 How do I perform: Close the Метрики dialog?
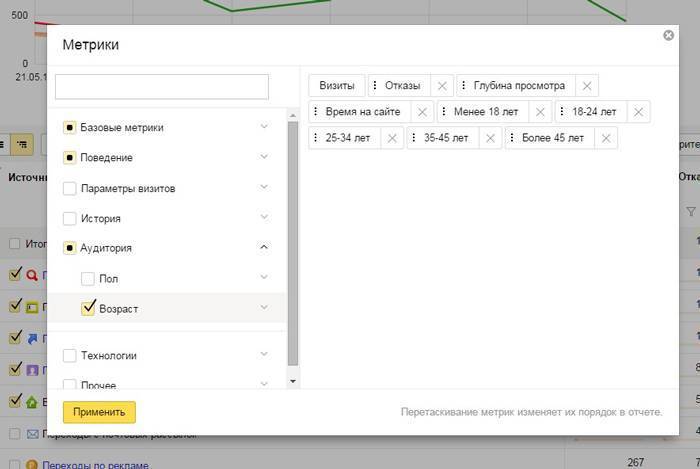pyautogui.click(x=668, y=36)
